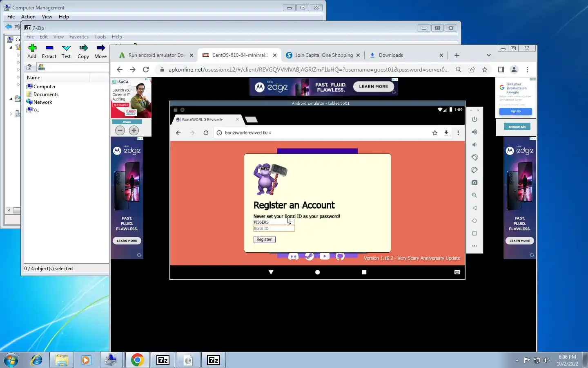This screenshot has width=588, height=368.
Task: Open emulator extended controls three-dots menu
Action: pyautogui.click(x=474, y=246)
